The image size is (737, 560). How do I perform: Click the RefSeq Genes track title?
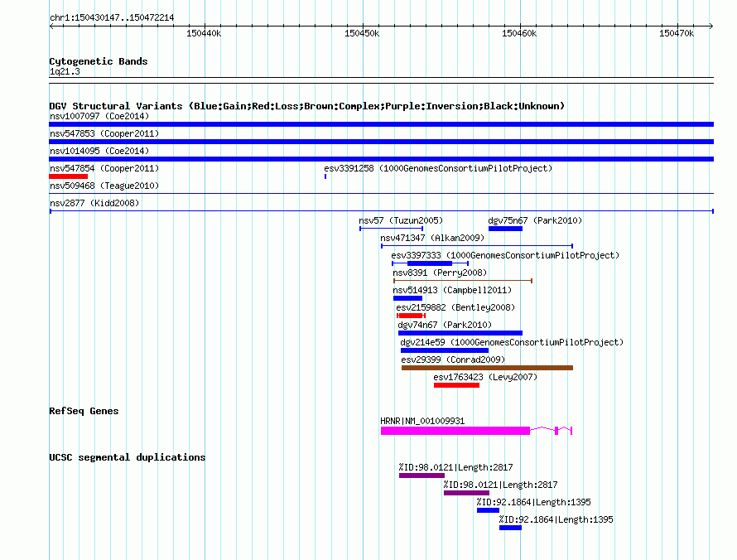(x=84, y=411)
